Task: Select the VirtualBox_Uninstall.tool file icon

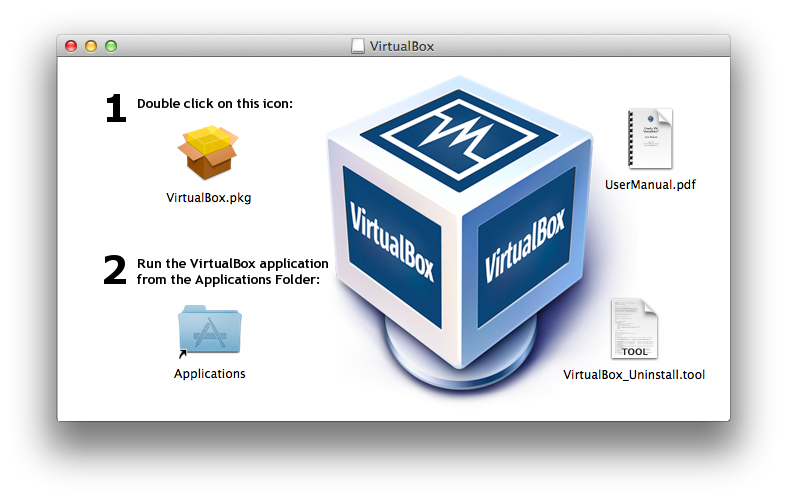Action: [634, 329]
